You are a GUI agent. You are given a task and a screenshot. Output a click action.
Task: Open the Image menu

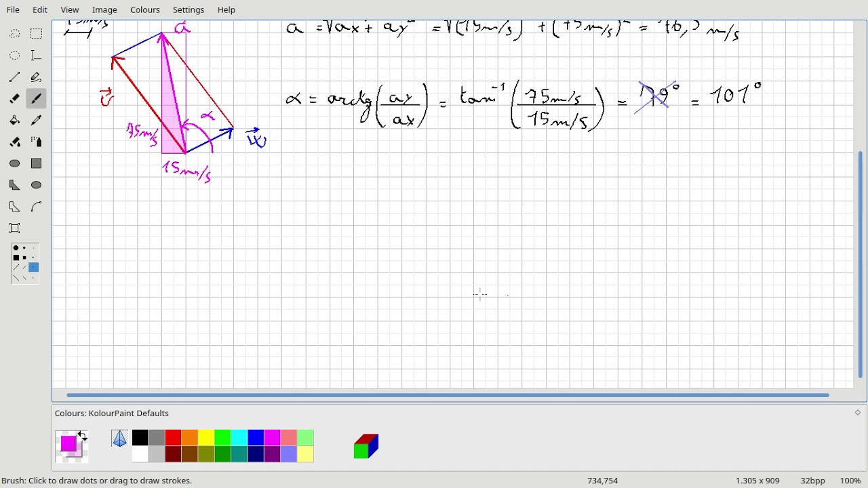[104, 10]
